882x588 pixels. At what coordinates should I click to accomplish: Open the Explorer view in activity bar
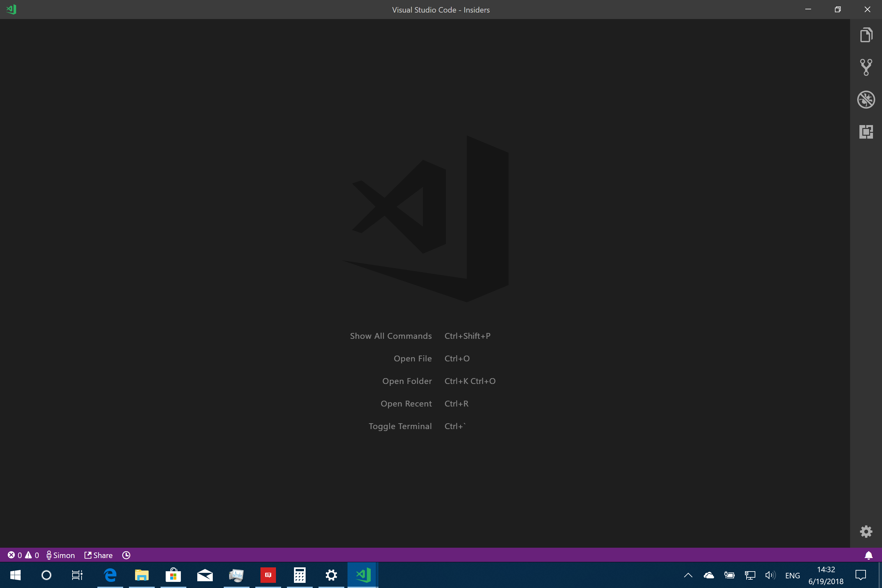[x=866, y=35]
